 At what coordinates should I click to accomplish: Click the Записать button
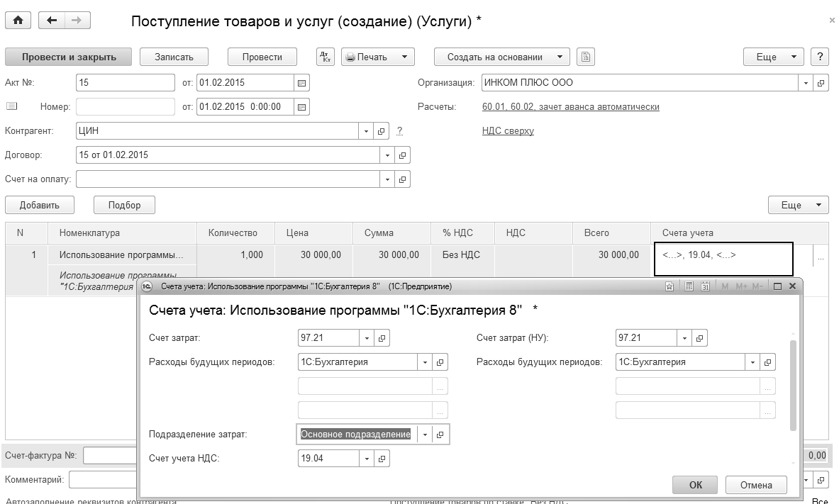(174, 57)
